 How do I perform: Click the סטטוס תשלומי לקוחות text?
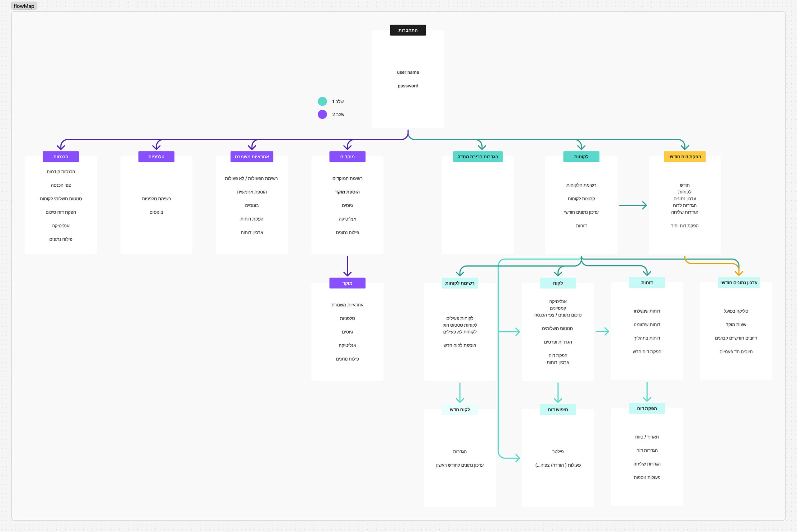pos(61,199)
